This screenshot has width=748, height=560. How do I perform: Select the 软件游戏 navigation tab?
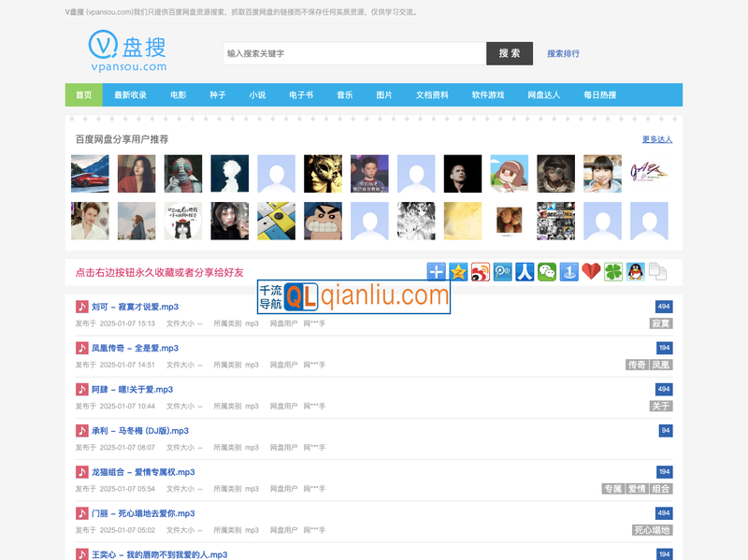[x=487, y=95]
